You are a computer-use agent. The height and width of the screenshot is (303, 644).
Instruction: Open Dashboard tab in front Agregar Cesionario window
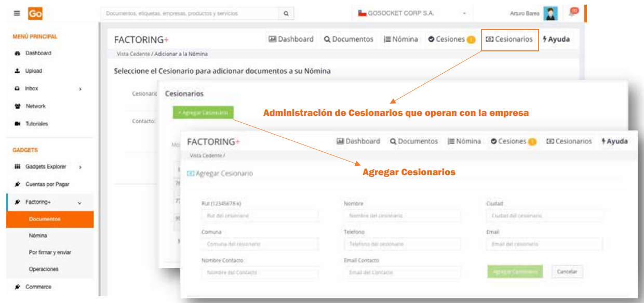358,141
